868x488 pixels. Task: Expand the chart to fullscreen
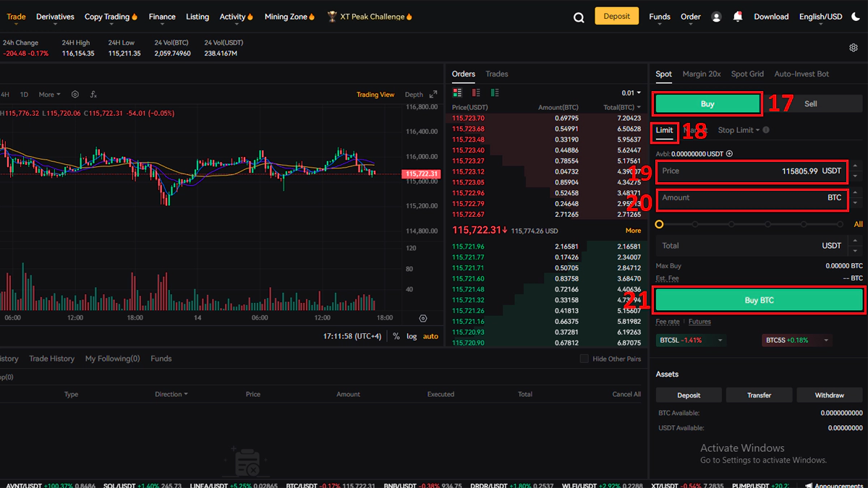coord(433,94)
